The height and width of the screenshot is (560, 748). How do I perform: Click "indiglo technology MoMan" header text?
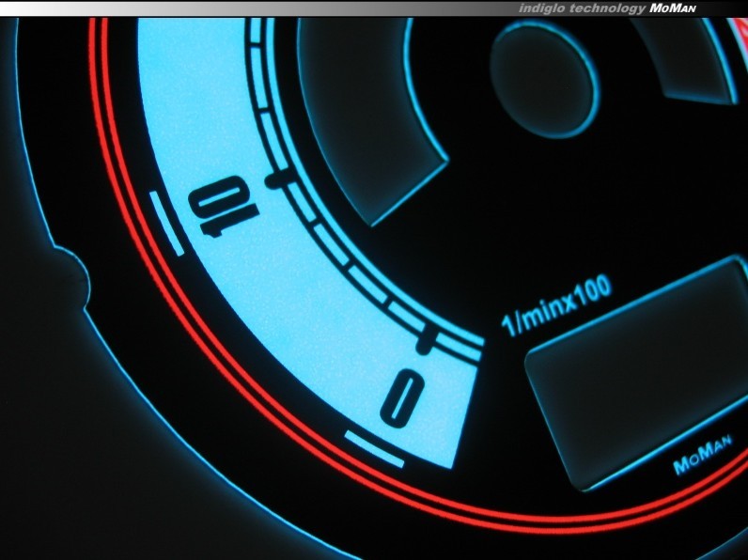point(607,8)
